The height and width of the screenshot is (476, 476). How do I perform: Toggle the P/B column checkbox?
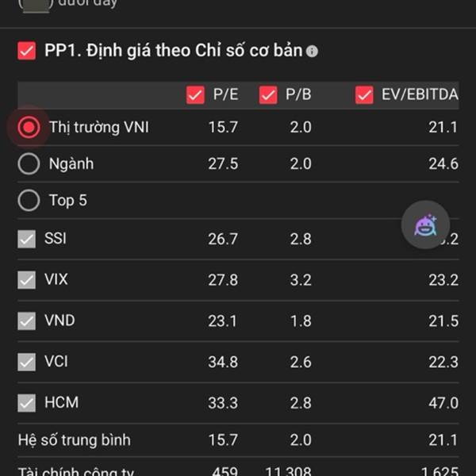pyautogui.click(x=268, y=94)
